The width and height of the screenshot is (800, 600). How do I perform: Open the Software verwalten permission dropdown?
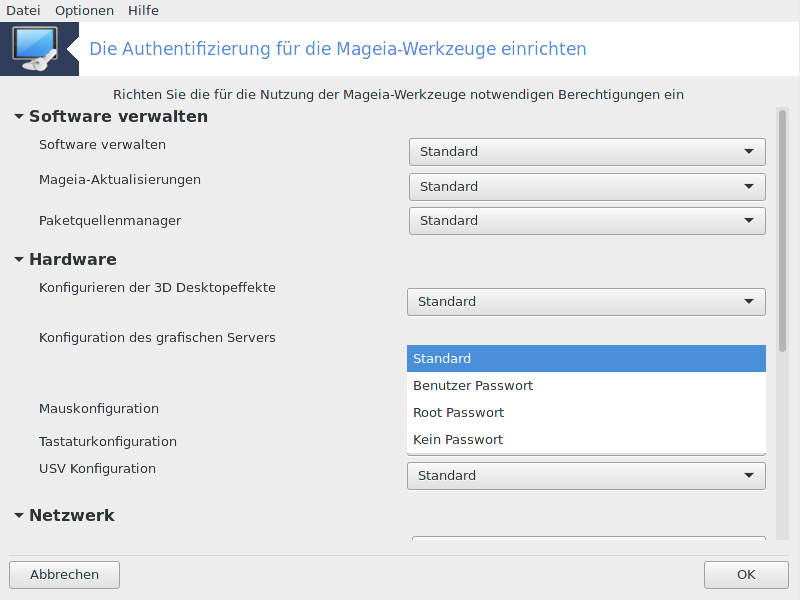[x=587, y=152]
